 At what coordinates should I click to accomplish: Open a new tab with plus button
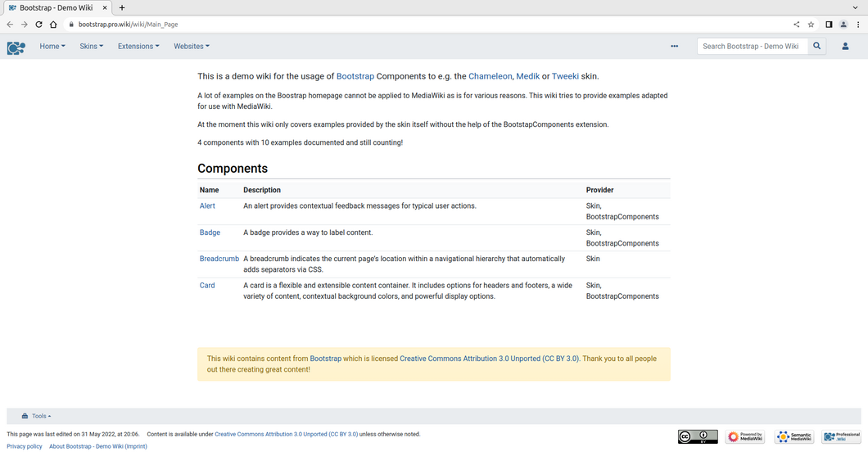point(122,7)
